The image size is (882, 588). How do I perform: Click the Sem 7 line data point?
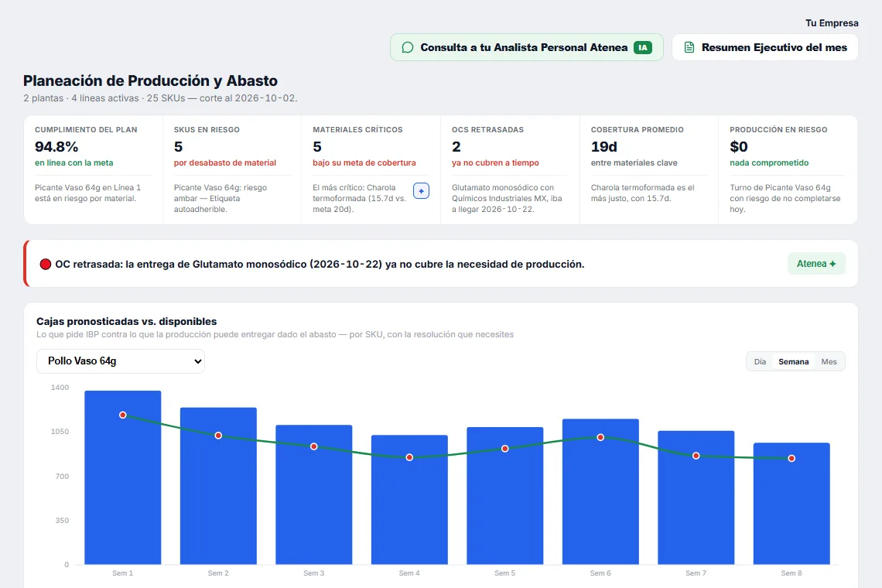tap(696, 456)
